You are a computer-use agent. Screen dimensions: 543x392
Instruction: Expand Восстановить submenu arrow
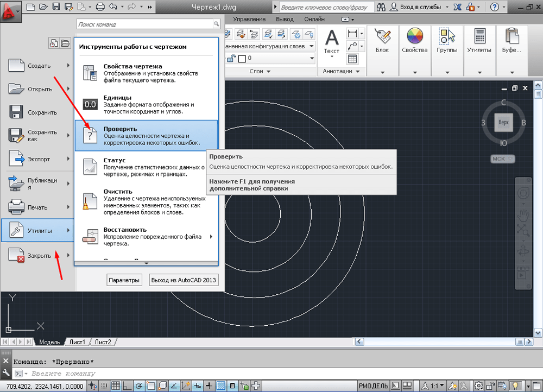(x=211, y=237)
